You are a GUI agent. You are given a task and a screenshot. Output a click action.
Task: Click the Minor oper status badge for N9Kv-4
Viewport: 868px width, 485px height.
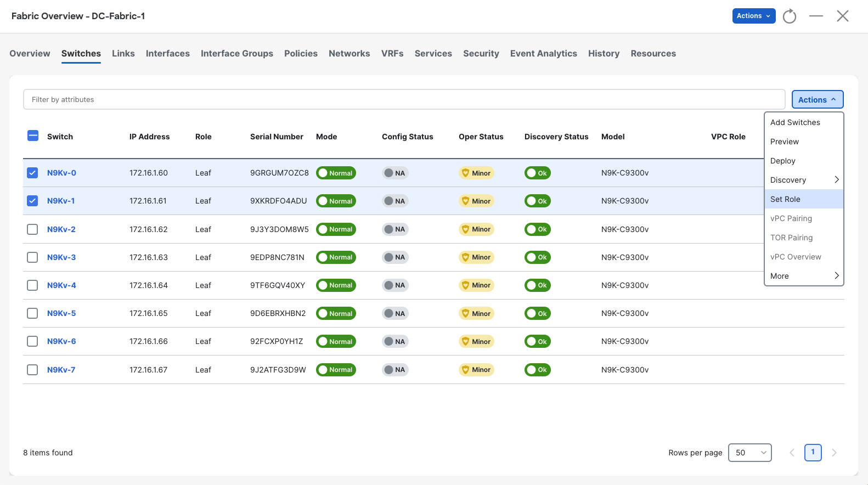point(476,285)
